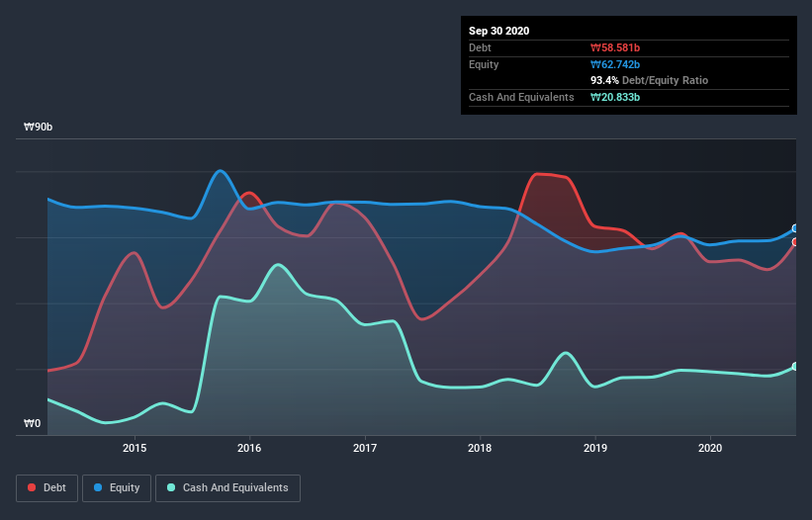This screenshot has height=520, width=812.
Task: Toggle the Debt series legend button
Action: click(46, 488)
